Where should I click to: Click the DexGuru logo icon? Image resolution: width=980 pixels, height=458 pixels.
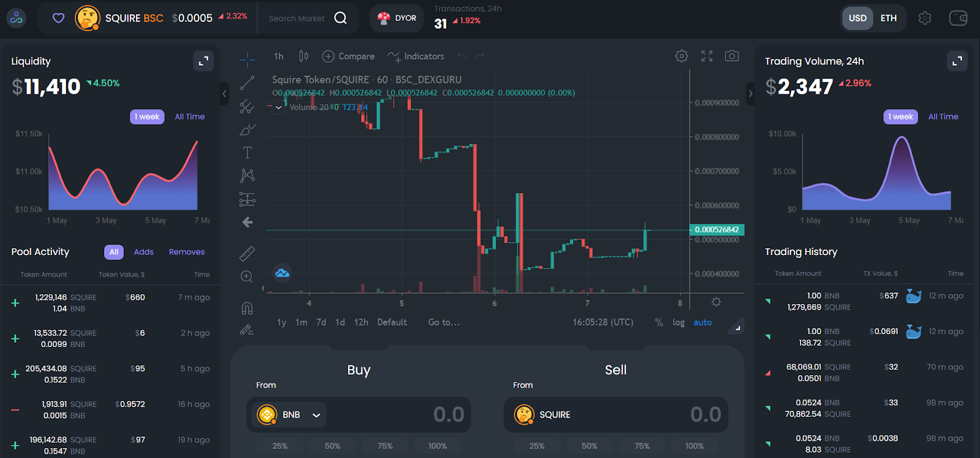(17, 18)
